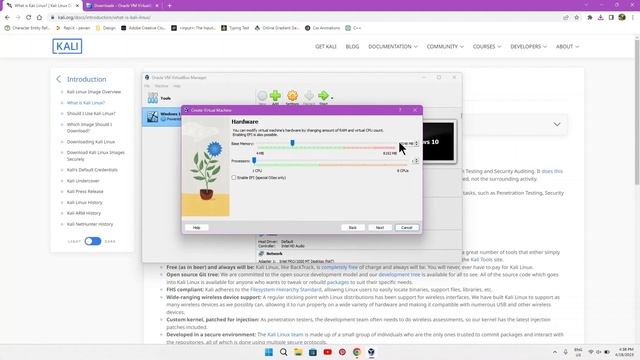Image resolution: width=640 pixels, height=360 pixels.
Task: Open the Typing Test bookmark
Action: [235, 28]
